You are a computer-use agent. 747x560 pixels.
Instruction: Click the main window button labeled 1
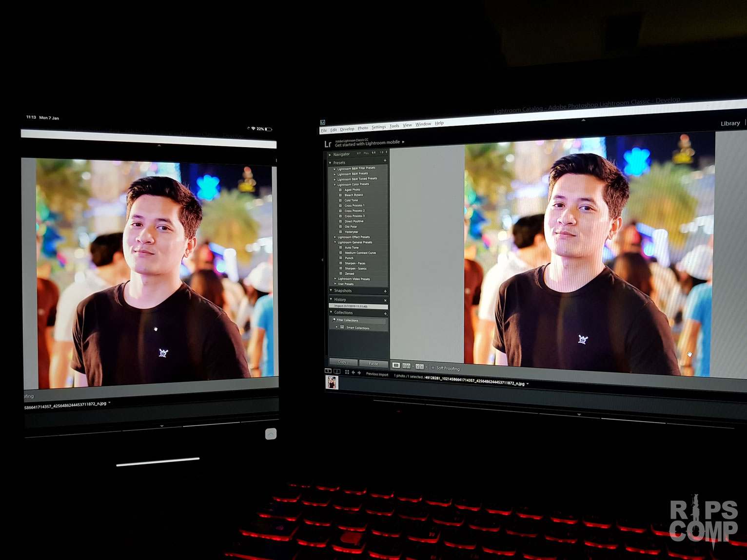328,371
